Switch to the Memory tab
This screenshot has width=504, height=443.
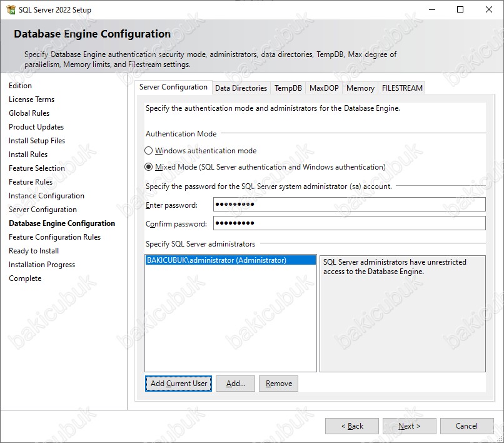point(360,88)
